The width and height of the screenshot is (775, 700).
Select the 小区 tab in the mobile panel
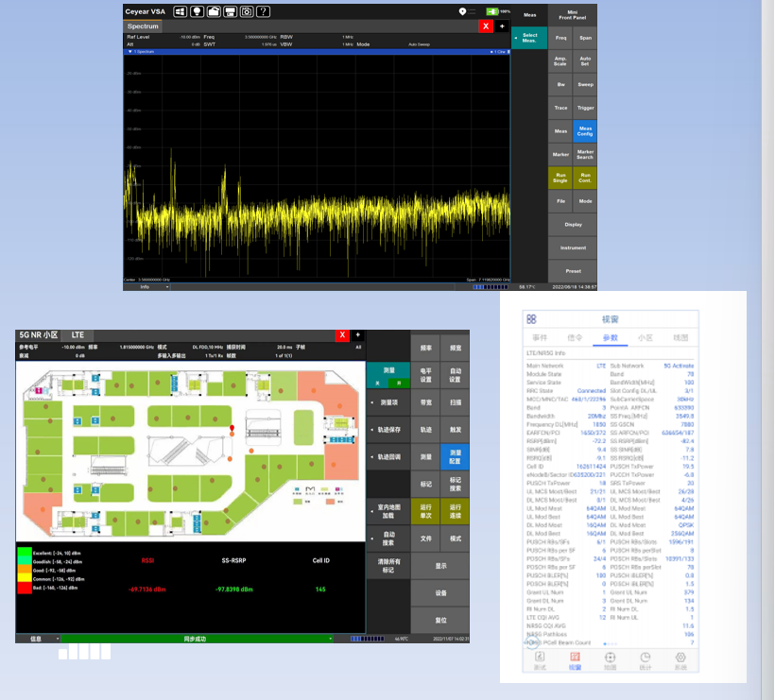click(645, 337)
